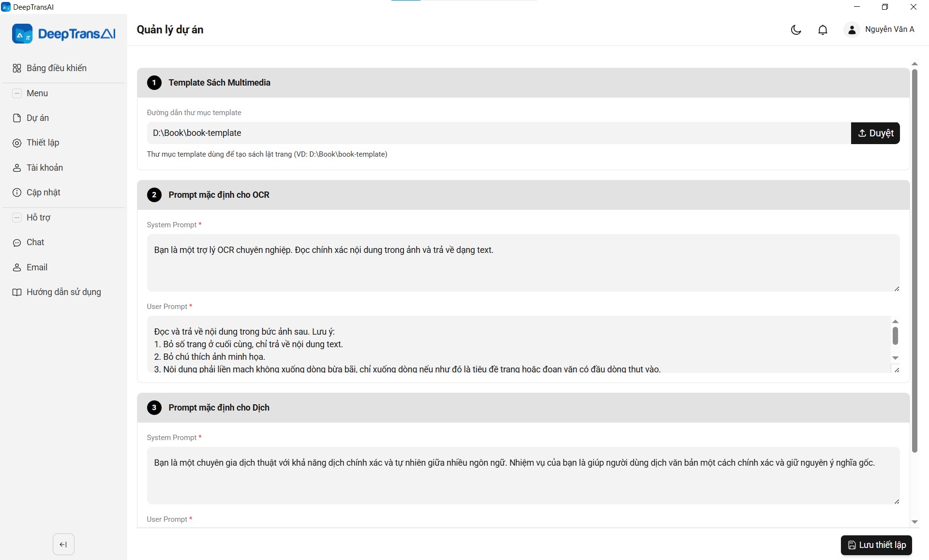929x560 pixels.
Task: Click the user avatar icon
Action: point(852,30)
